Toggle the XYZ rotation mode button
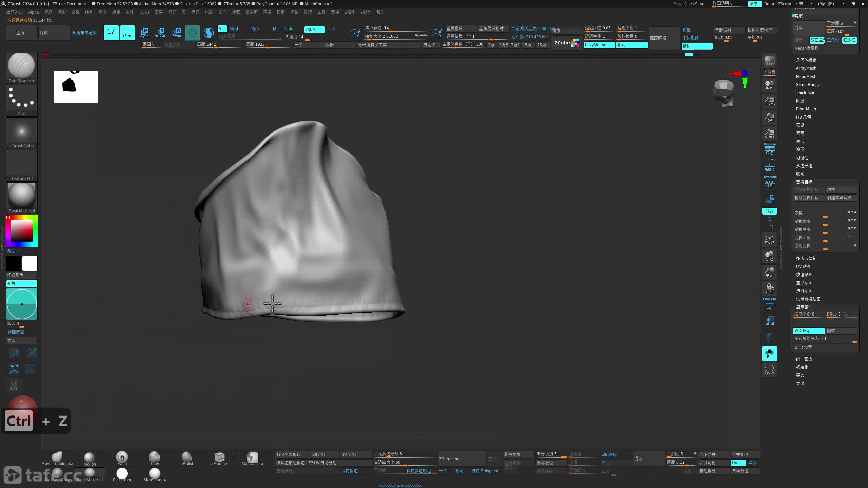The image size is (868, 488). [769, 211]
